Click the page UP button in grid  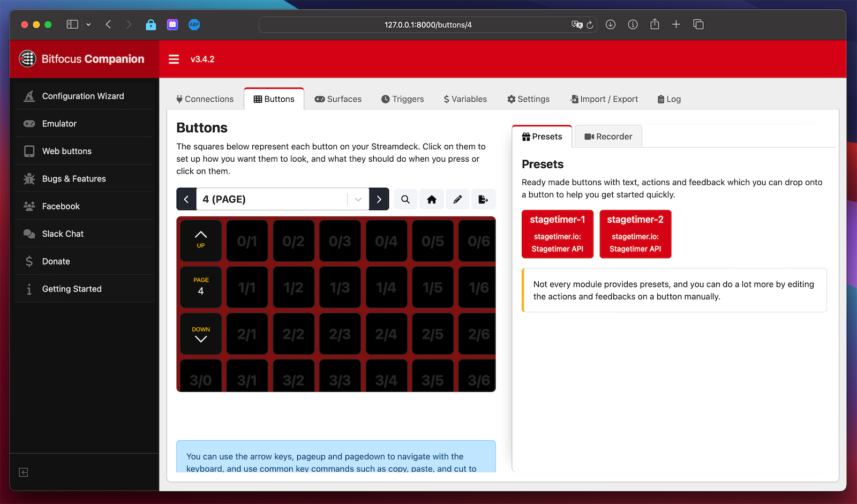[201, 240]
